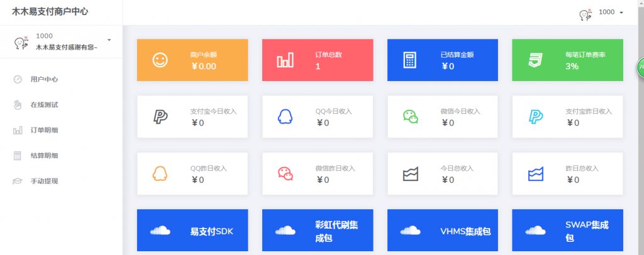Click the green circular badge at right edge
Image resolution: width=644 pixels, height=255 pixels.
coord(640,67)
